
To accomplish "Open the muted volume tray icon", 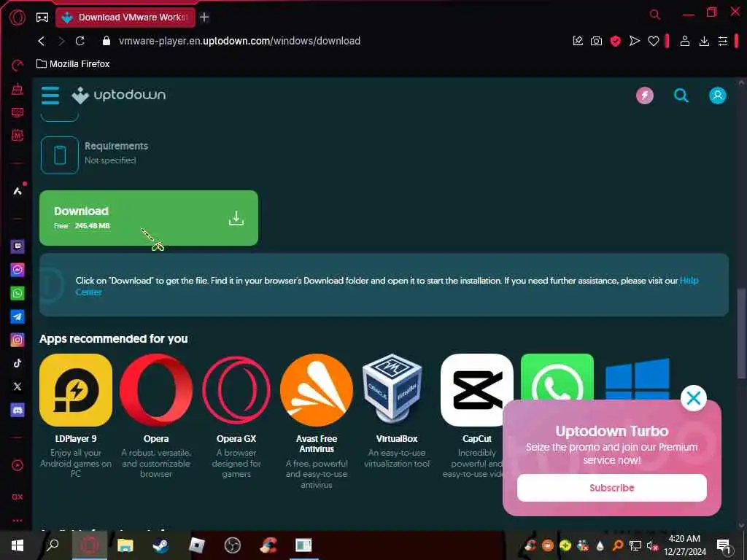I will coord(652,545).
